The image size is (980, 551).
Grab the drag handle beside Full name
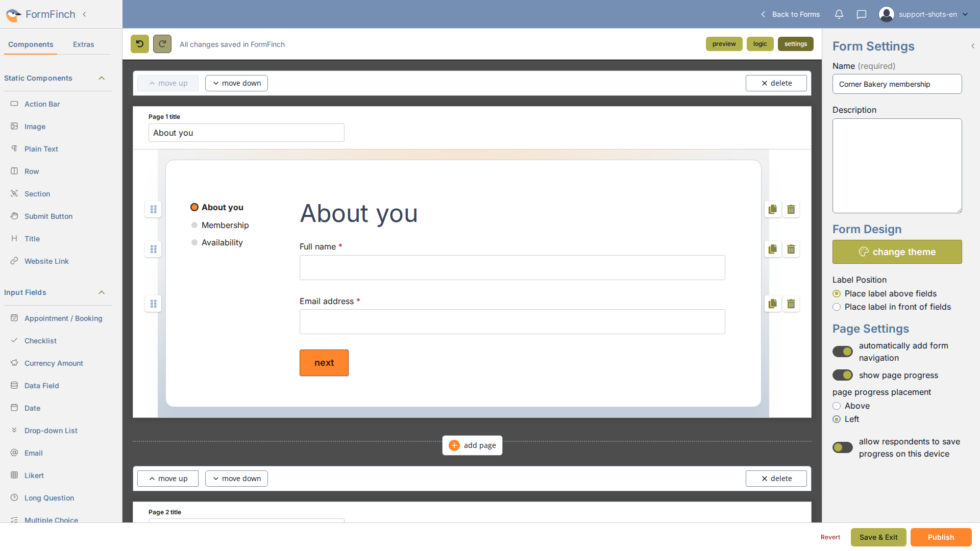pos(153,249)
